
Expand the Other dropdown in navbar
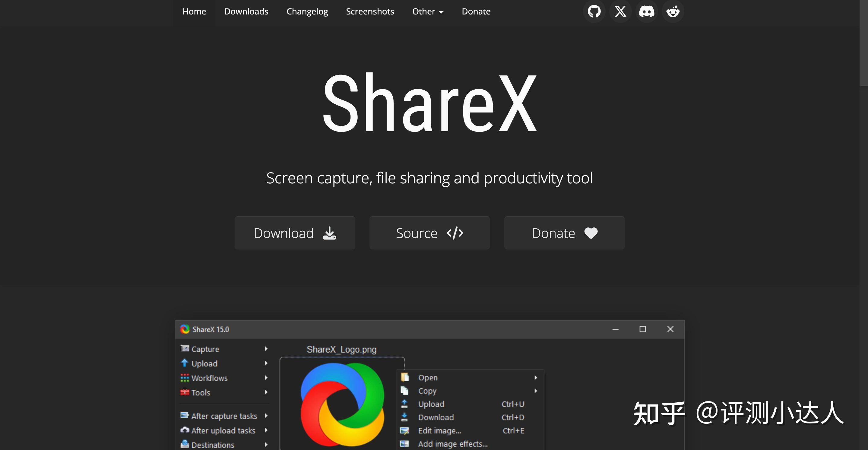pos(428,11)
